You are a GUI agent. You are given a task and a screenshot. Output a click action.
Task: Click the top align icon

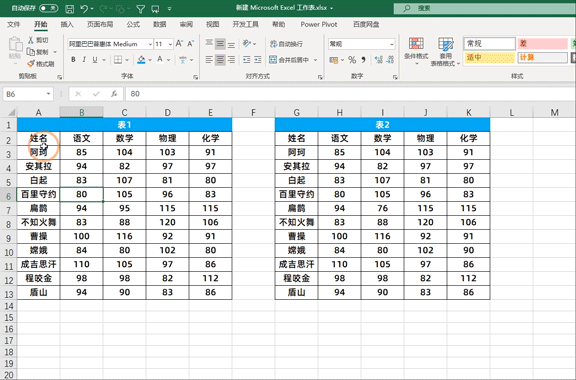click(209, 44)
